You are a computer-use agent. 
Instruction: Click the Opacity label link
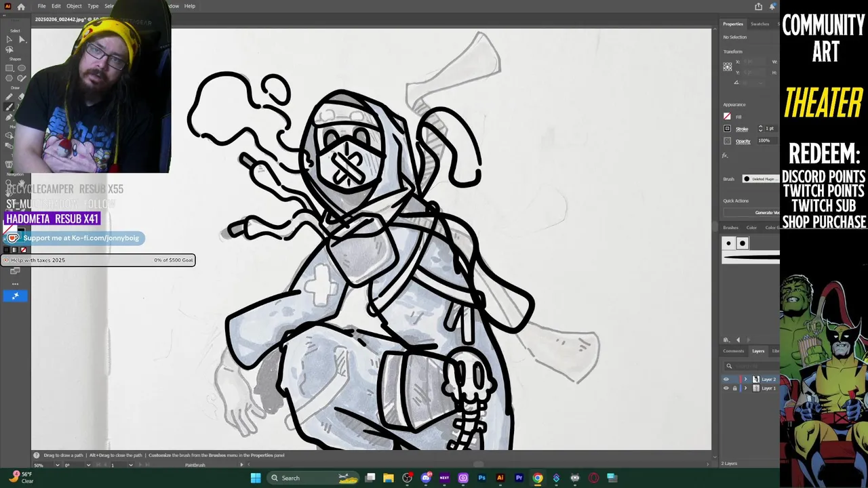tap(743, 141)
